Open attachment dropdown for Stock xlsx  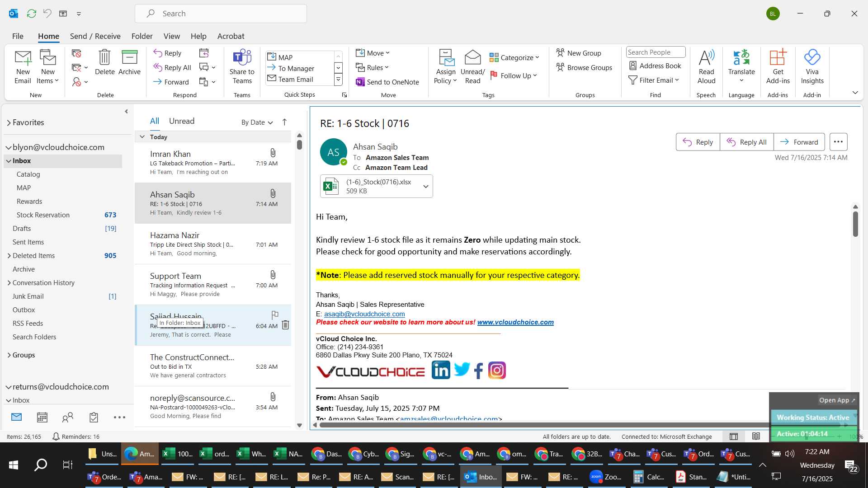point(425,186)
